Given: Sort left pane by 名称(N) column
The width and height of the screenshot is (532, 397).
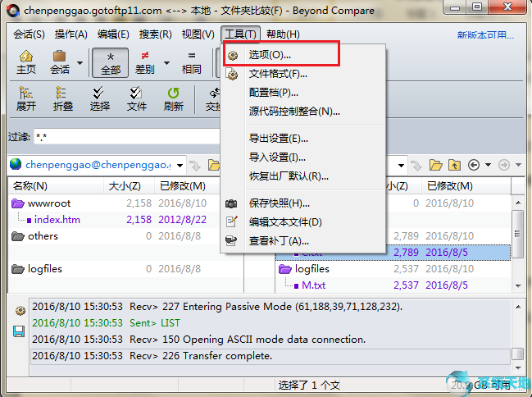Looking at the screenshot, I should click(56, 185).
